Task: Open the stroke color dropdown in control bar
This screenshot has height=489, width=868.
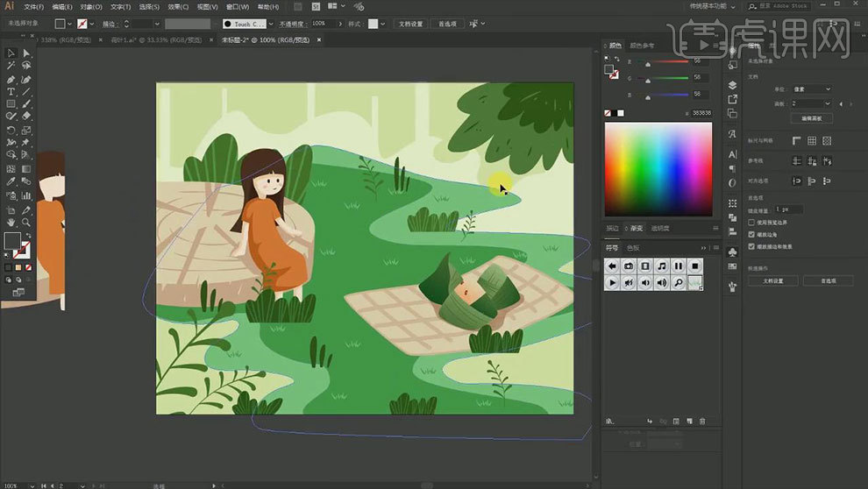Action: pyautogui.click(x=91, y=24)
